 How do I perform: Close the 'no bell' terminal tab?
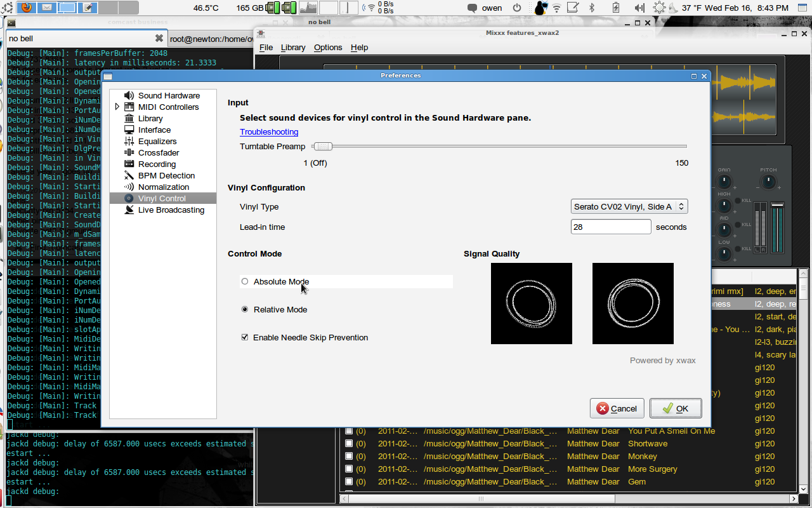pyautogui.click(x=159, y=38)
